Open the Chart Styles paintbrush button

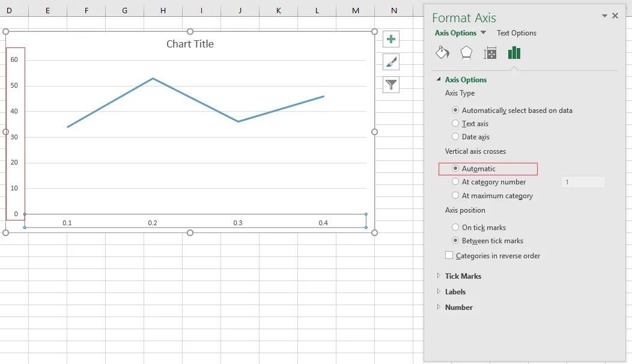coord(390,62)
